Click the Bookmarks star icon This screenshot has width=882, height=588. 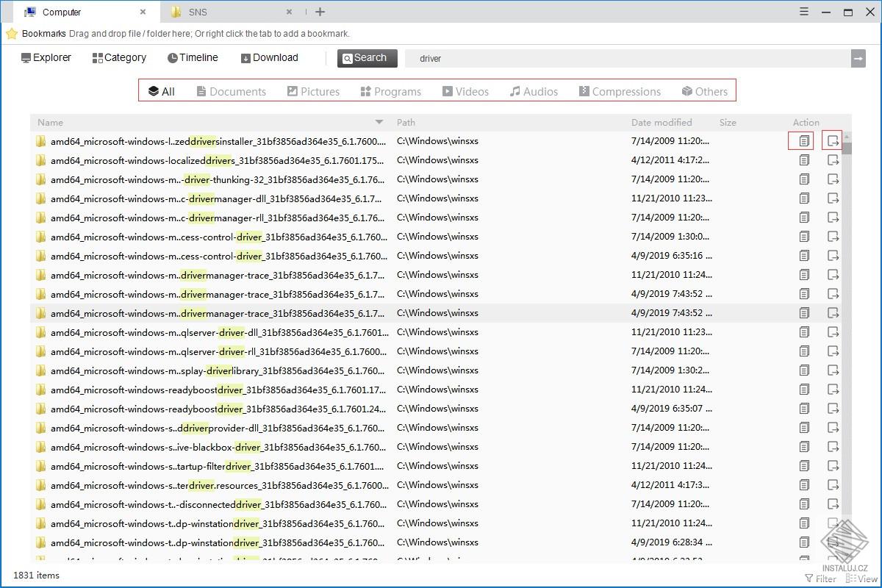(12, 34)
